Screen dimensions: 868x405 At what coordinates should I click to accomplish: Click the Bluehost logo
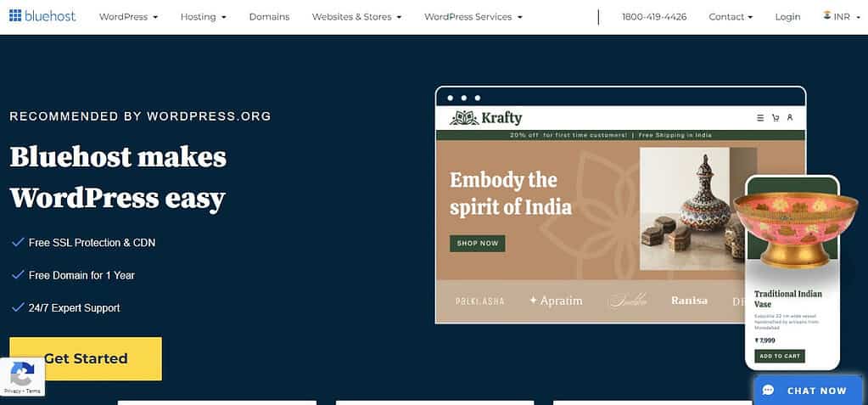pos(42,16)
